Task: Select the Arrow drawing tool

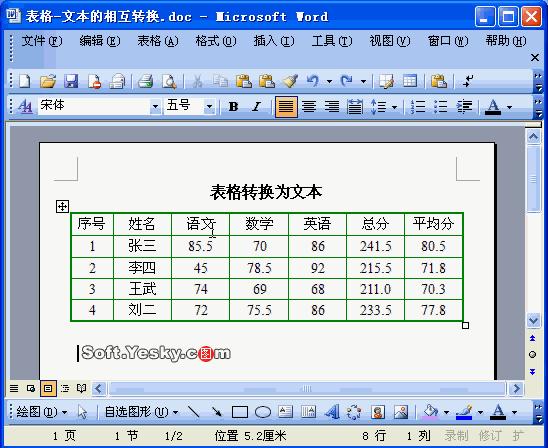Action: click(217, 412)
